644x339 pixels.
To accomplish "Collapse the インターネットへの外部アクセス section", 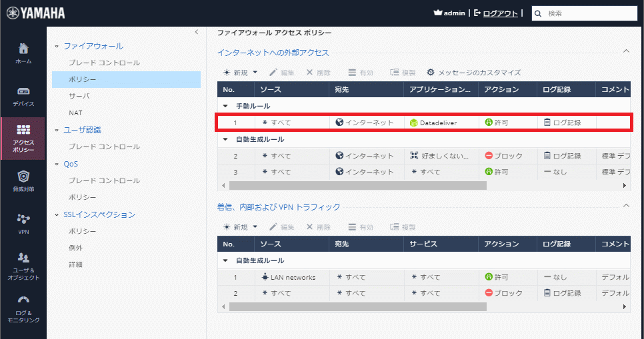I will (625, 51).
